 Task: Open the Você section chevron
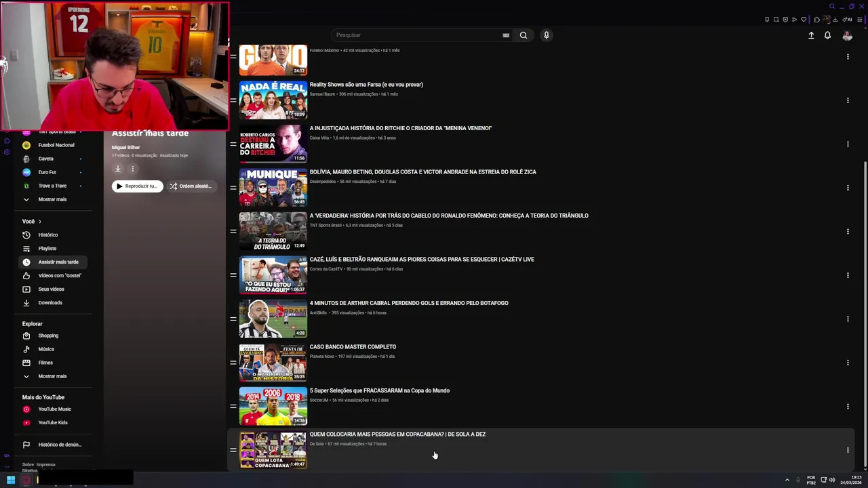click(40, 222)
